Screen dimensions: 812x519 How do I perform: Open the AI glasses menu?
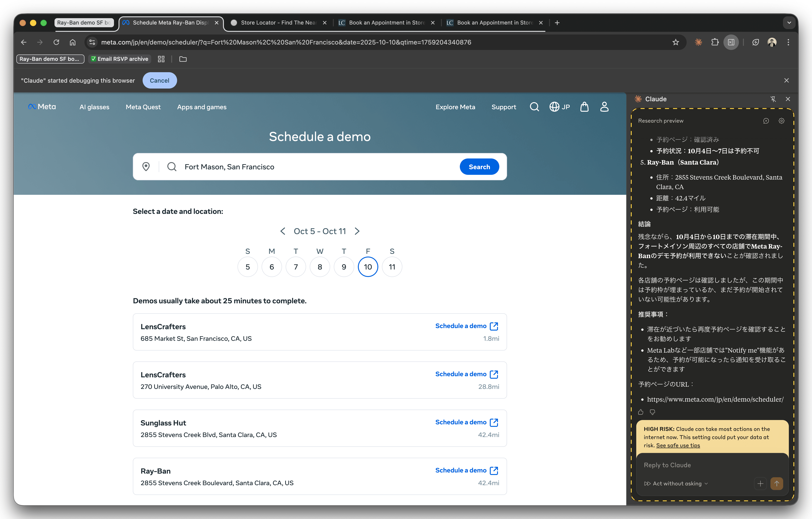pyautogui.click(x=94, y=107)
